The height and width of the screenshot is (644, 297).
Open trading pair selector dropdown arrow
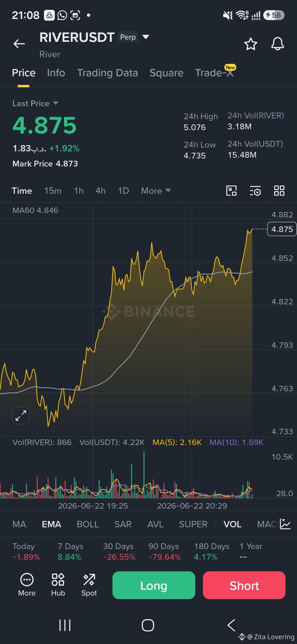pos(146,37)
